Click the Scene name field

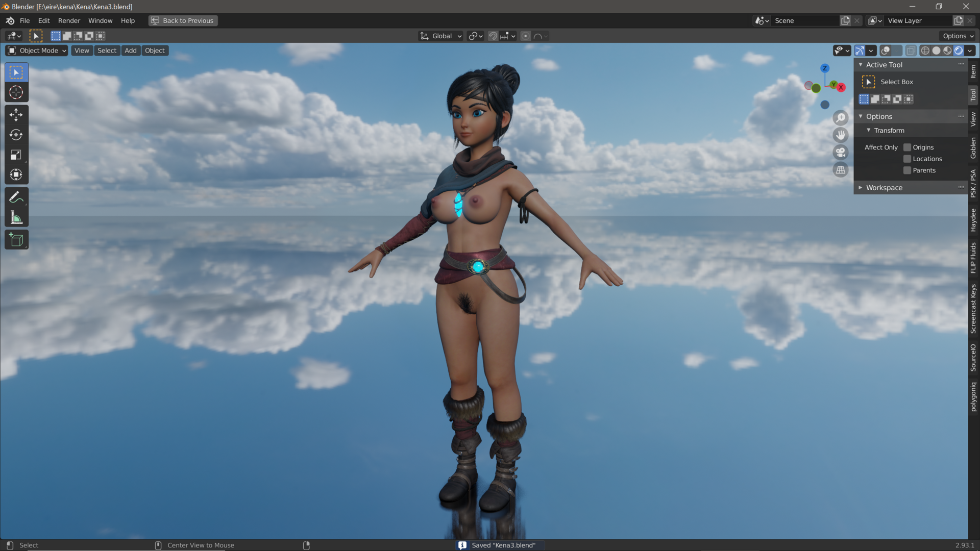click(805, 21)
